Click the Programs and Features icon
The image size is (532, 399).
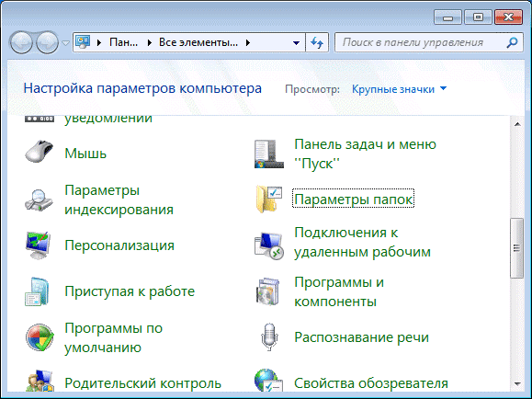click(268, 291)
